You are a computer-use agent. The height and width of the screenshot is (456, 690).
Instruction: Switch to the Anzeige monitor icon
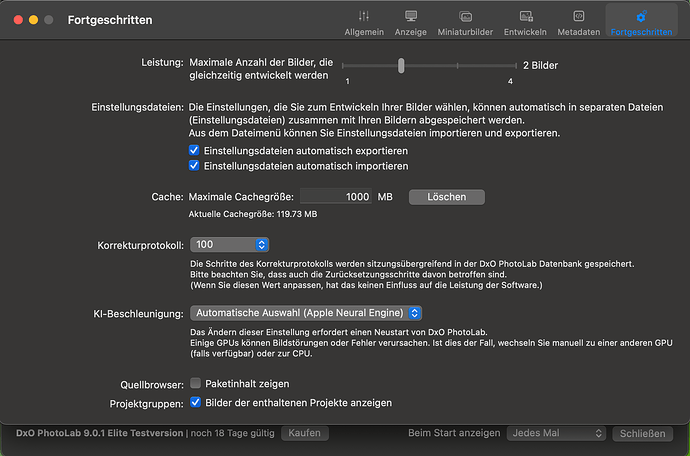point(411,17)
